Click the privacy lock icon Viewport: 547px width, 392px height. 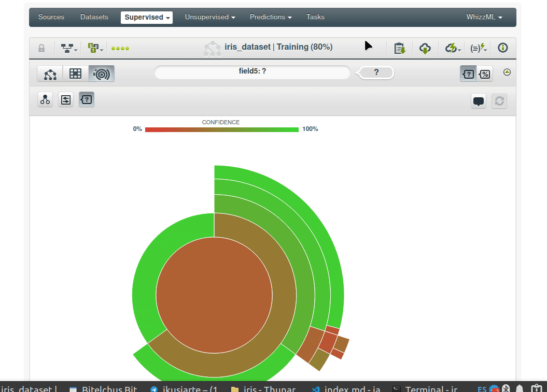click(41, 48)
